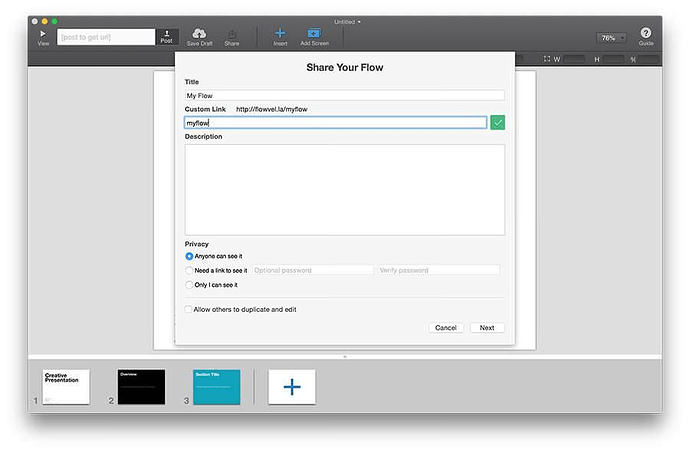This screenshot has width=690, height=453.
Task: Click the green custom link checkmark
Action: 498,122
